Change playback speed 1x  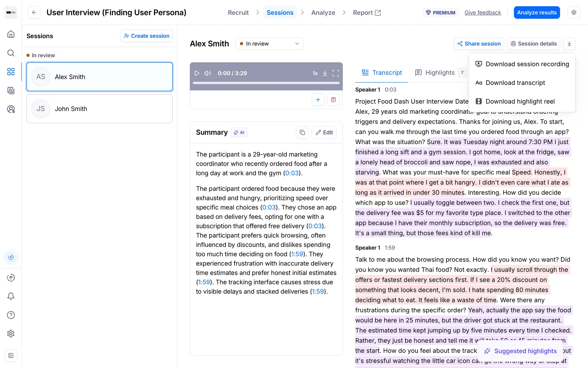pos(315,73)
